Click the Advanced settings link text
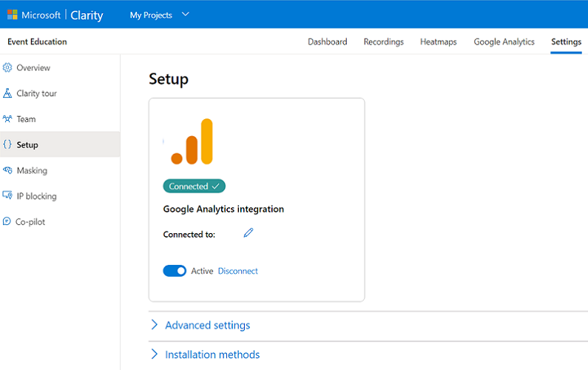The height and width of the screenshot is (370, 588). pyautogui.click(x=207, y=325)
